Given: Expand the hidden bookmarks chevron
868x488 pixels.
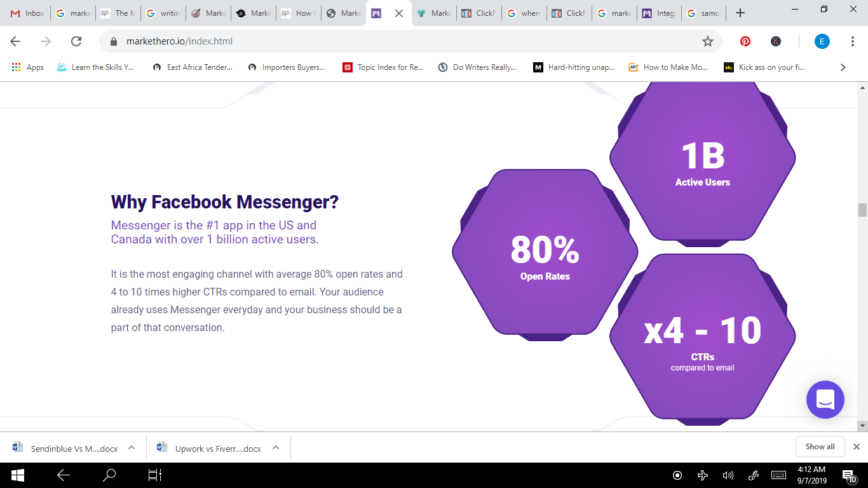Looking at the screenshot, I should pos(843,67).
